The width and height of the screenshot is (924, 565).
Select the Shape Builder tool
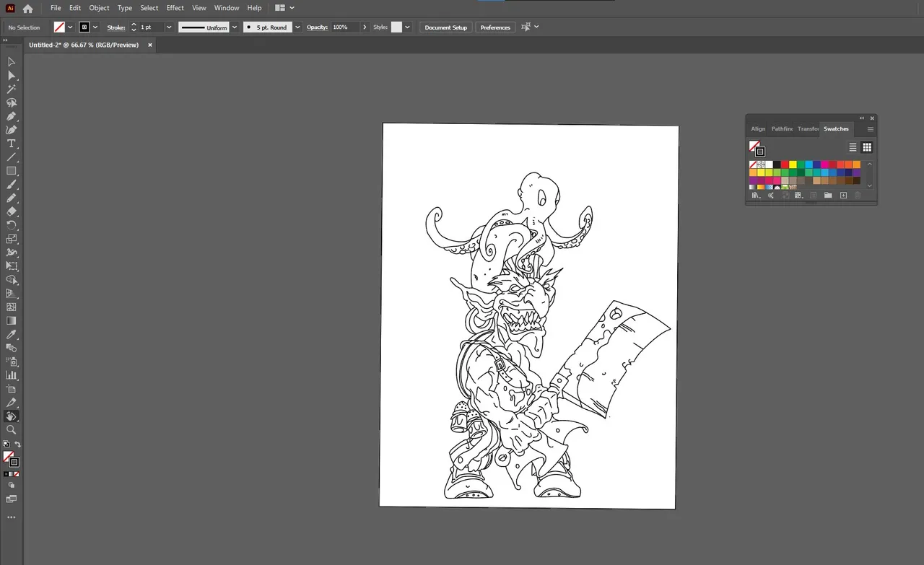tap(12, 279)
